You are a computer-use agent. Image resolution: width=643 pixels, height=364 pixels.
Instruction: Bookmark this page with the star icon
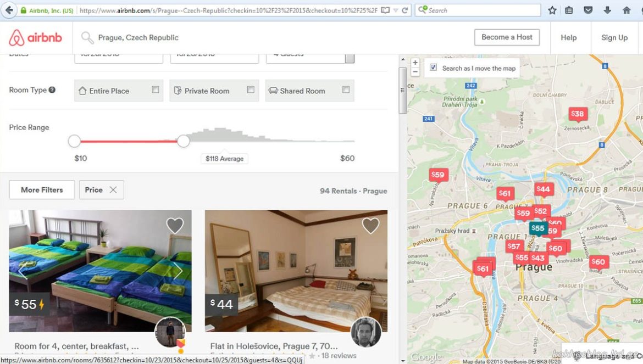tap(552, 10)
